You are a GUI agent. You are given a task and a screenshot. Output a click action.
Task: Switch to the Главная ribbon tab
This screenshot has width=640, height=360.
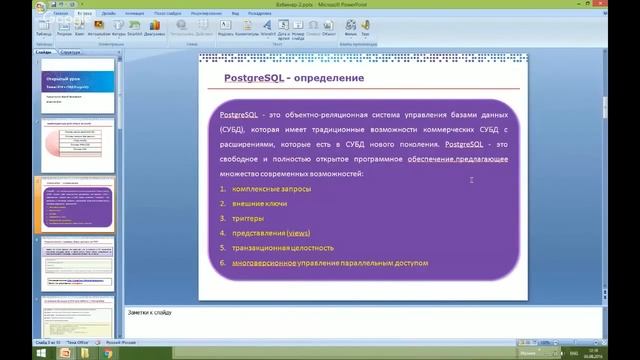tap(60, 13)
